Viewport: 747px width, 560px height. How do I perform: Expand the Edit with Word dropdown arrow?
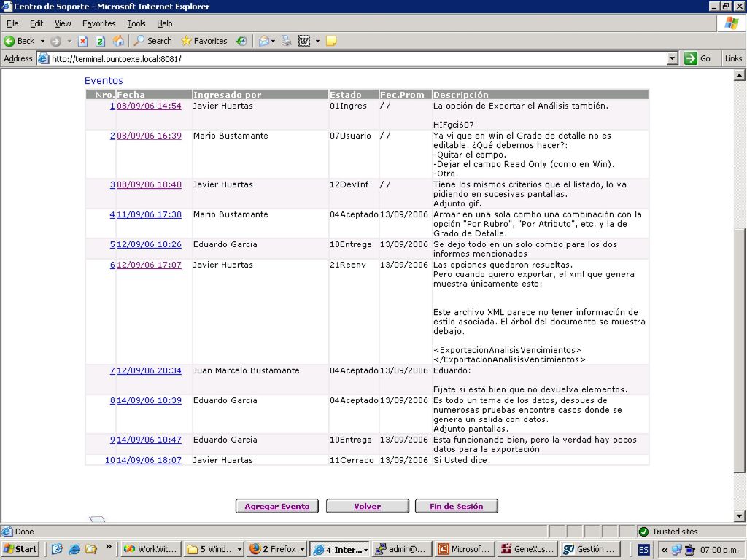pyautogui.click(x=317, y=41)
